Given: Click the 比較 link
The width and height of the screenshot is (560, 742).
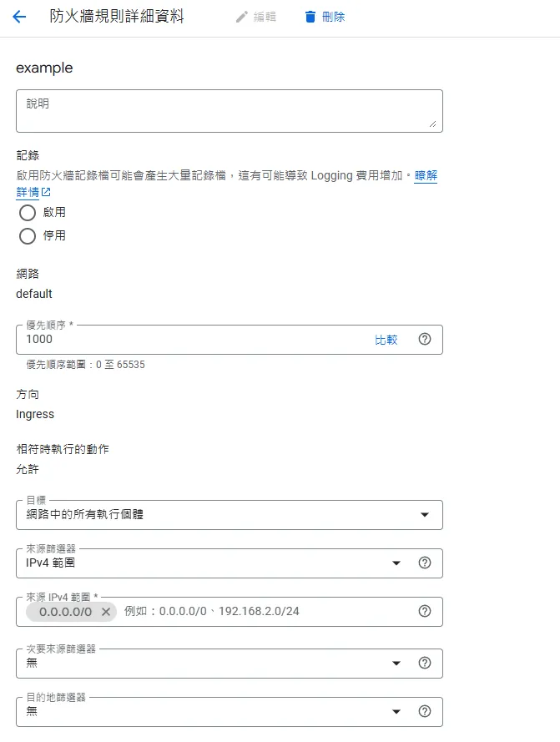Looking at the screenshot, I should (x=387, y=340).
